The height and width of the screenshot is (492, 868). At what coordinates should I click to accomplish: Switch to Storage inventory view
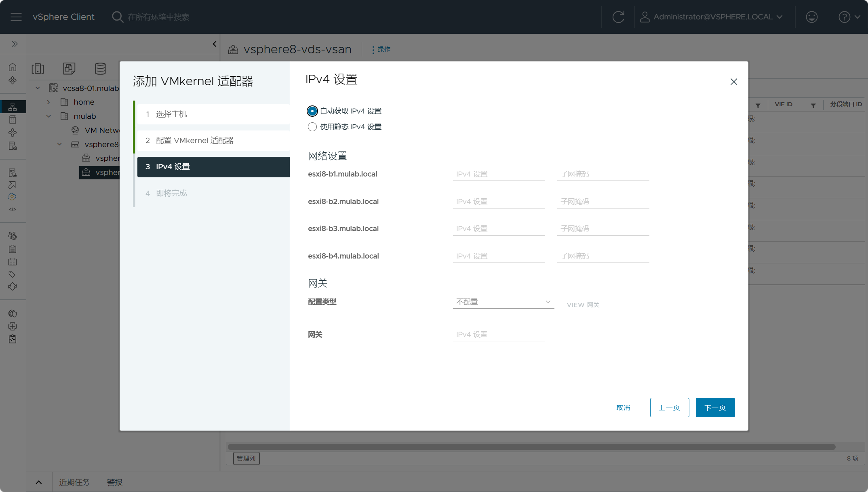pos(100,68)
